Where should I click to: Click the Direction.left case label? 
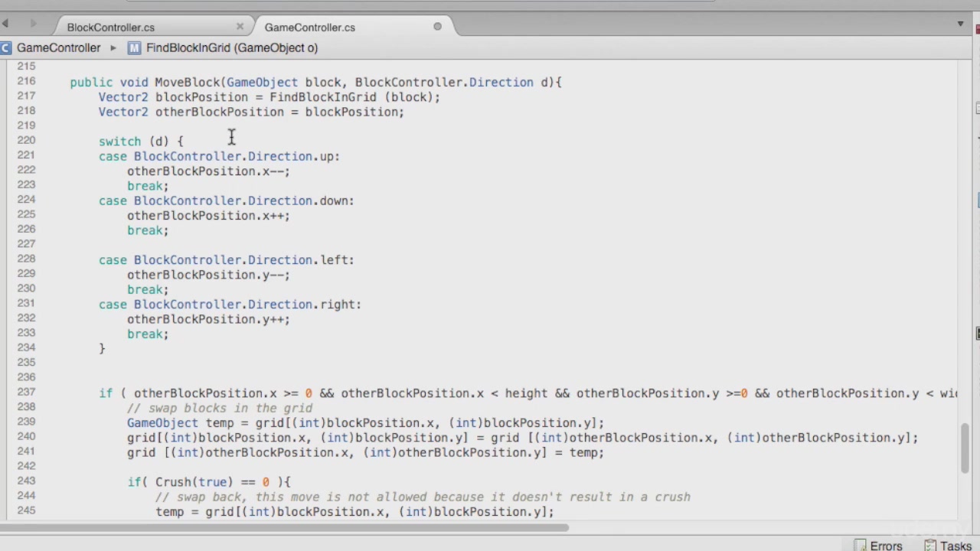point(226,260)
